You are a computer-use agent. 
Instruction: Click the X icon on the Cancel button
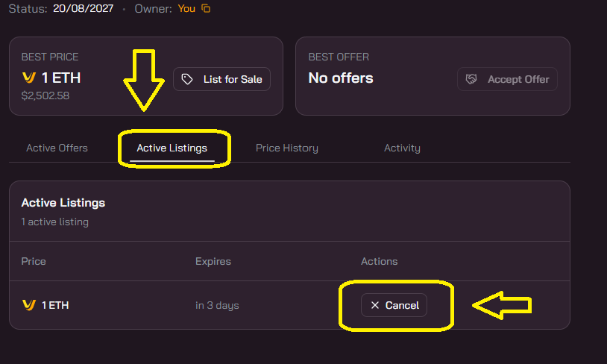click(x=375, y=305)
